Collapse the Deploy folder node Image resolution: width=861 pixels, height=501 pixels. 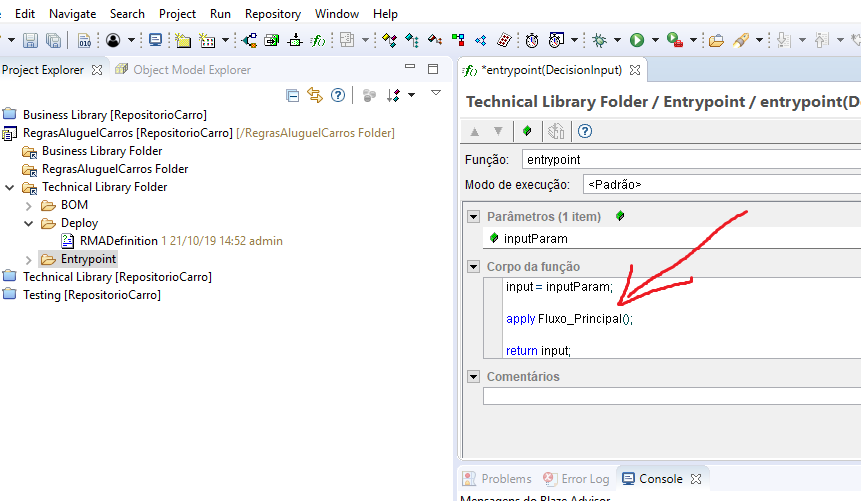click(29, 224)
